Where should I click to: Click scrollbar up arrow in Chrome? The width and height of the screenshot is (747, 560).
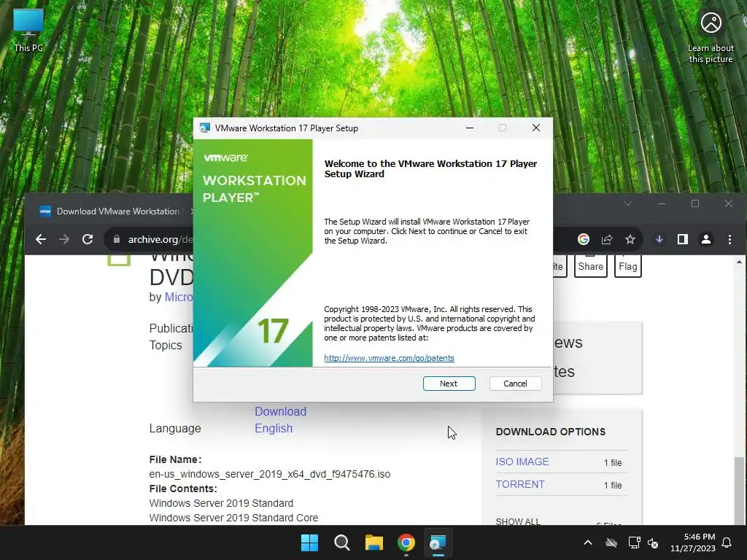[x=739, y=262]
